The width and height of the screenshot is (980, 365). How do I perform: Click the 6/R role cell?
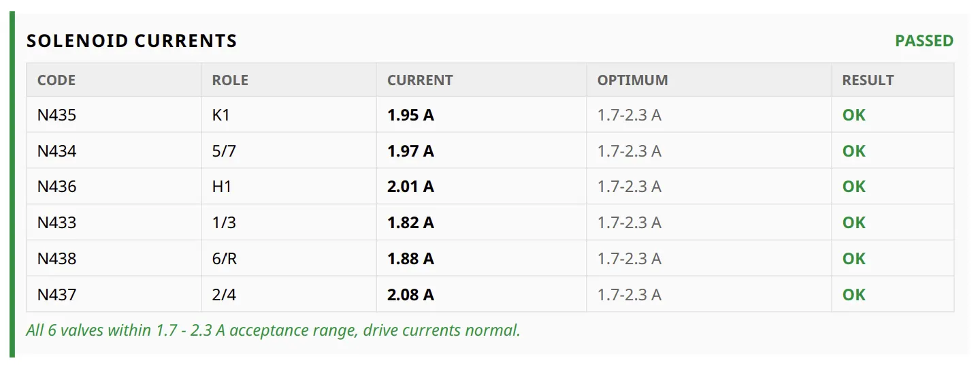[225, 259]
